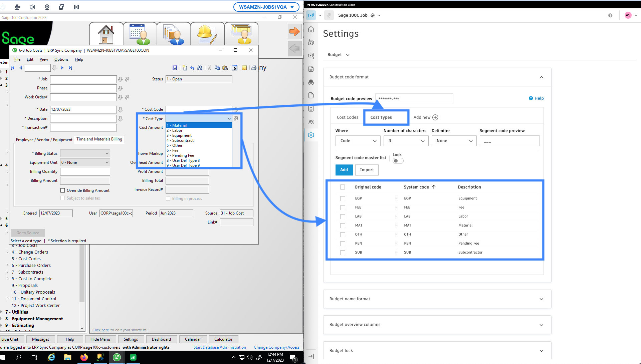Check the FEE row checkbox
Screen dimensions: 641x364
[x=343, y=208]
